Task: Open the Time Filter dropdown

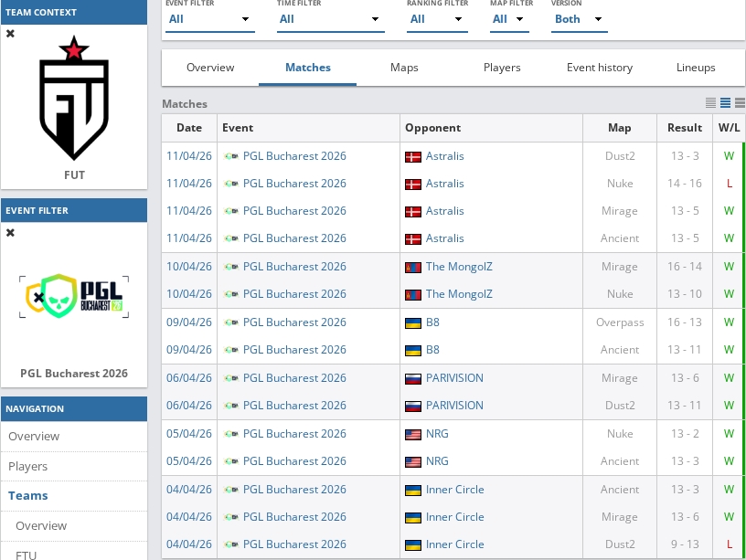Action: [x=331, y=19]
